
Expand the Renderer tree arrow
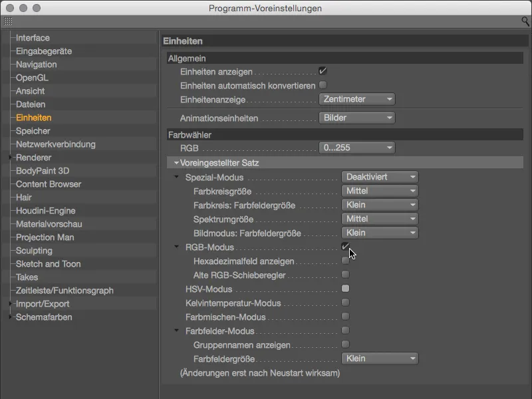point(10,158)
